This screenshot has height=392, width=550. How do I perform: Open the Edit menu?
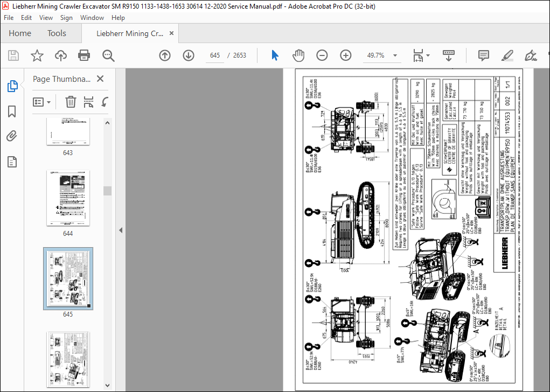pos(26,18)
